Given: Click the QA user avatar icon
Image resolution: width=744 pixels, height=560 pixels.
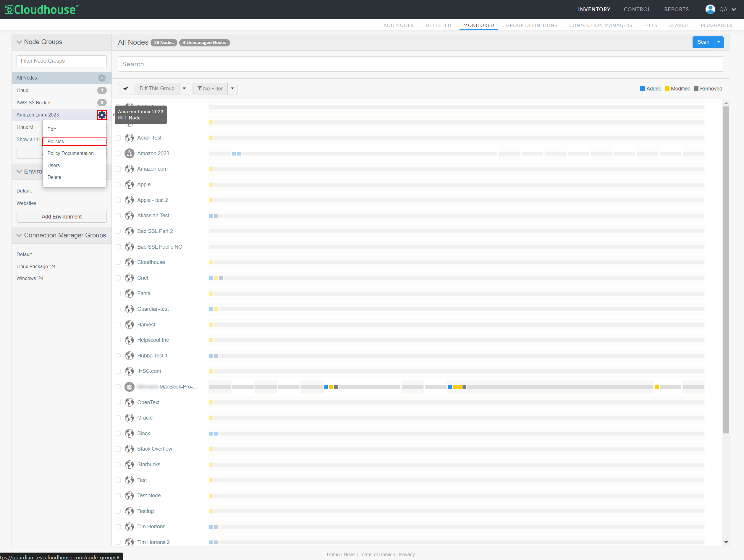Looking at the screenshot, I should 710,9.
